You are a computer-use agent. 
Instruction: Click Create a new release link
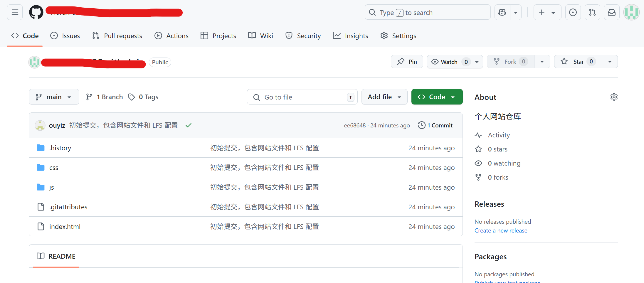tap(501, 231)
